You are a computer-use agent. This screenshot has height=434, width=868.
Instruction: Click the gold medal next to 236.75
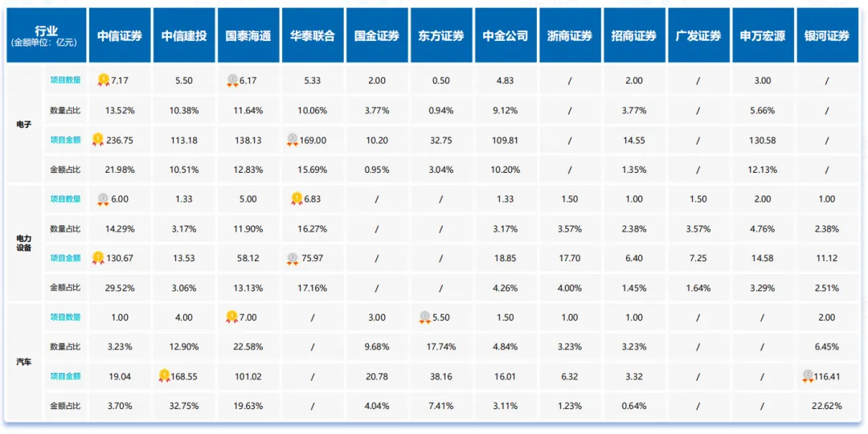point(98,139)
